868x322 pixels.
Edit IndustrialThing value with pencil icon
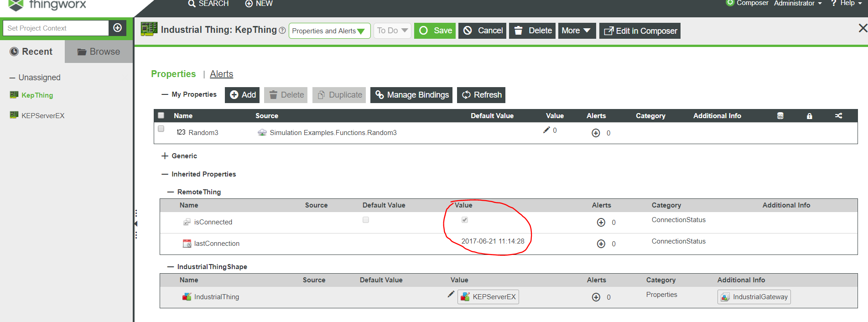tap(451, 294)
